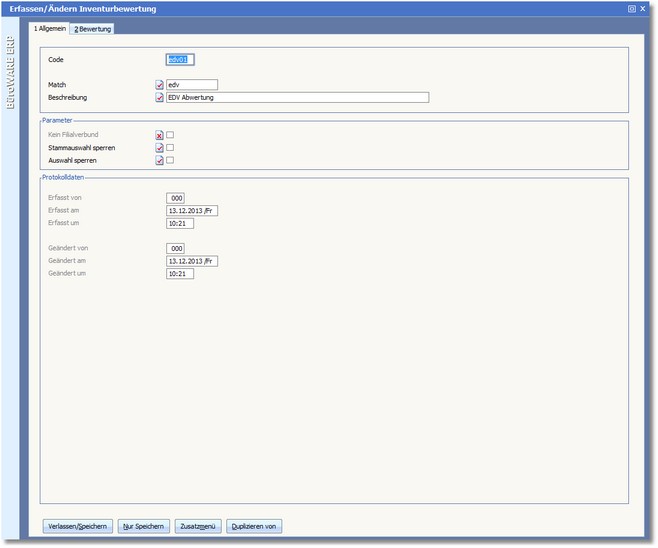Toggle the Kein Filialverbund checkbox
The image size is (658, 548).
coord(171,135)
